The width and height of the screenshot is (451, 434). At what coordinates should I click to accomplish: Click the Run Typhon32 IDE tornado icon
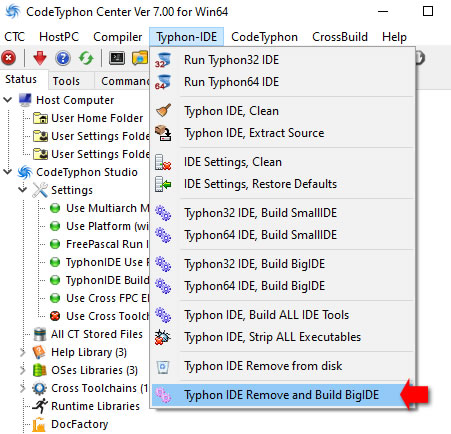click(x=163, y=60)
